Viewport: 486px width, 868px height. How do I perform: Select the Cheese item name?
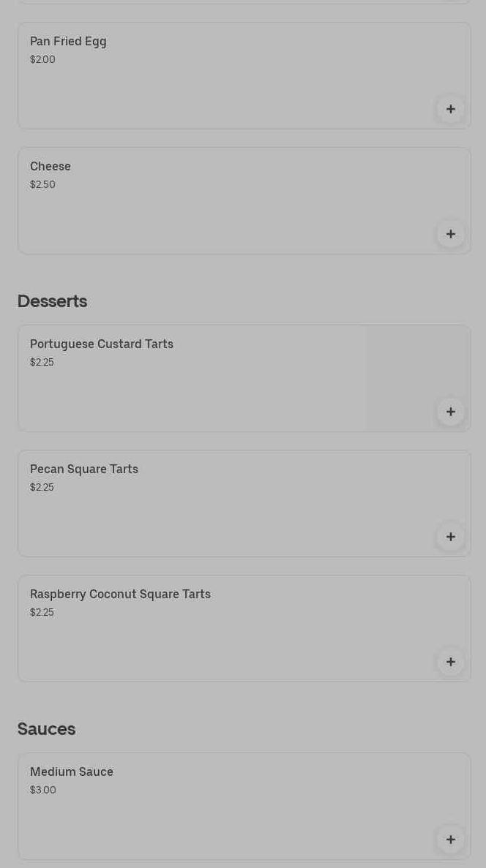51,167
